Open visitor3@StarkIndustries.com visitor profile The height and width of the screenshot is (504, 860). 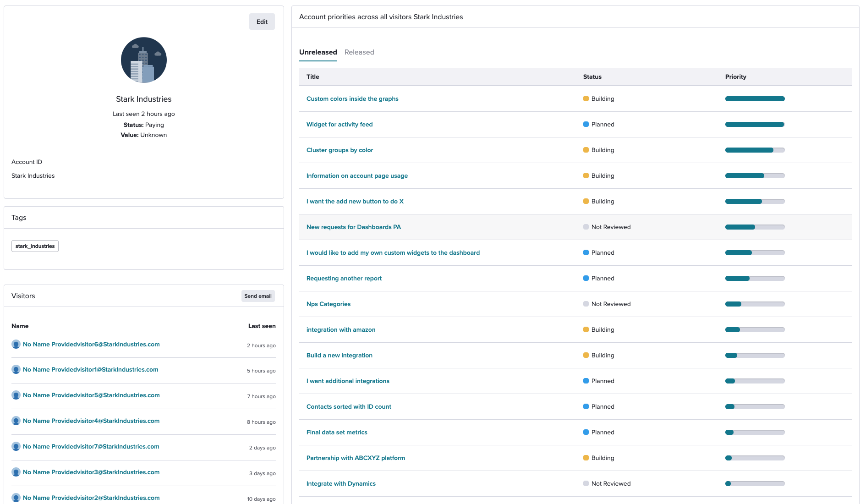(91, 472)
